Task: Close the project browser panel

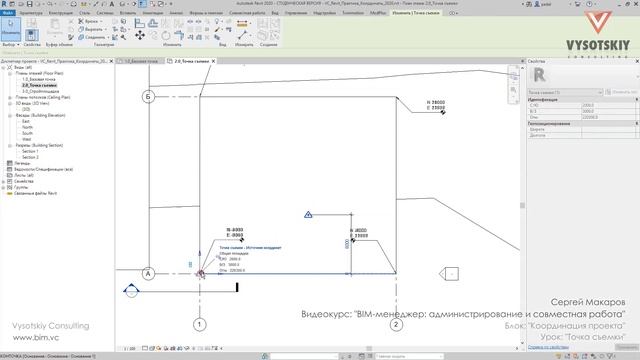Action: click(111, 61)
